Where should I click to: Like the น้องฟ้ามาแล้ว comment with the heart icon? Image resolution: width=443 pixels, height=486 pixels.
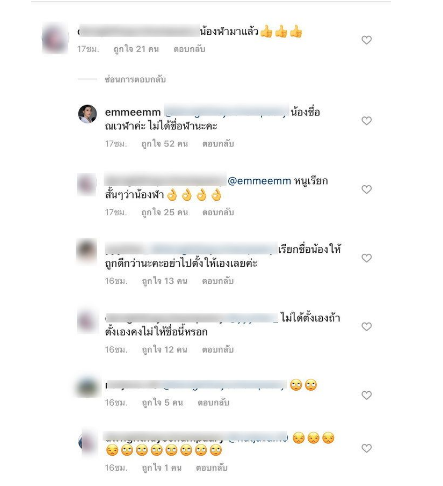[x=366, y=40]
